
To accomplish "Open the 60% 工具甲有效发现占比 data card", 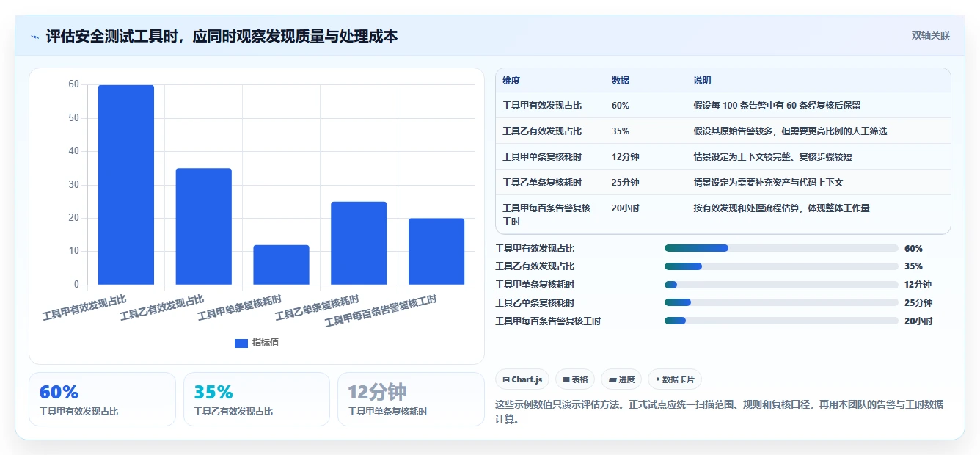I will [x=102, y=399].
